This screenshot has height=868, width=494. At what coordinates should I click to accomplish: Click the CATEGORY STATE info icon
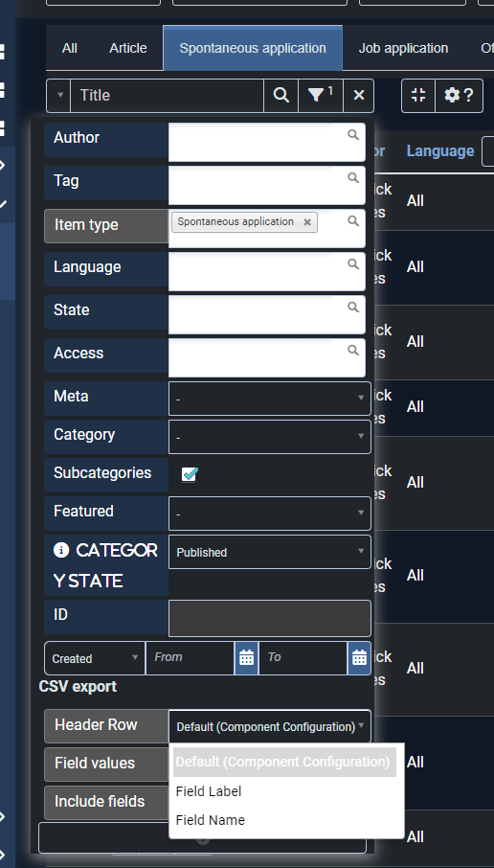click(x=61, y=550)
